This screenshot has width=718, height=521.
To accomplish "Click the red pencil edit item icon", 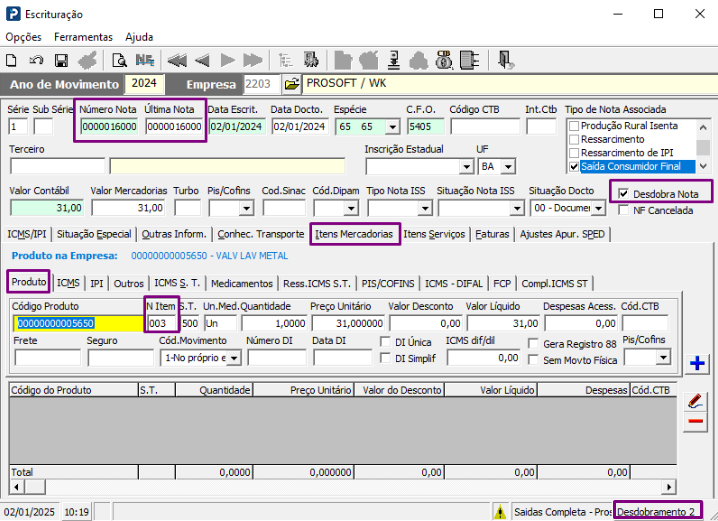I will point(696,402).
